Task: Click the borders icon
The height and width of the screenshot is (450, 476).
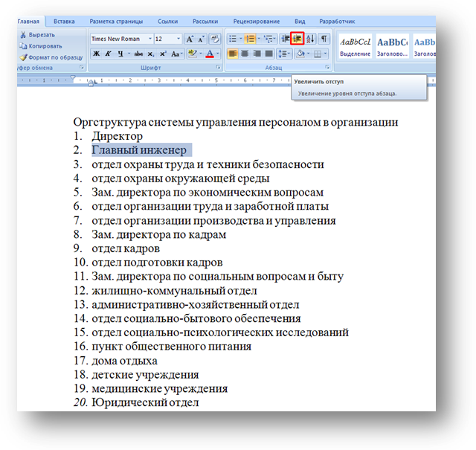Action: pyautogui.click(x=318, y=54)
